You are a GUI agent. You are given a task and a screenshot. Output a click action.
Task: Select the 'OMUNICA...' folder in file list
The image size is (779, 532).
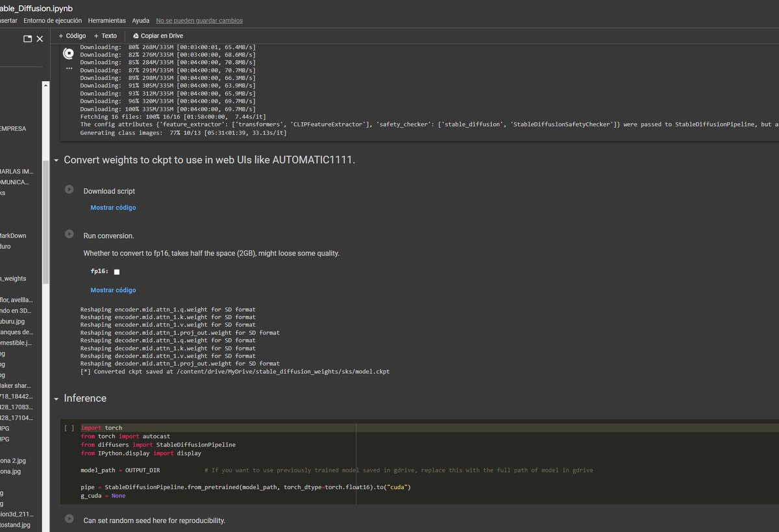14,182
